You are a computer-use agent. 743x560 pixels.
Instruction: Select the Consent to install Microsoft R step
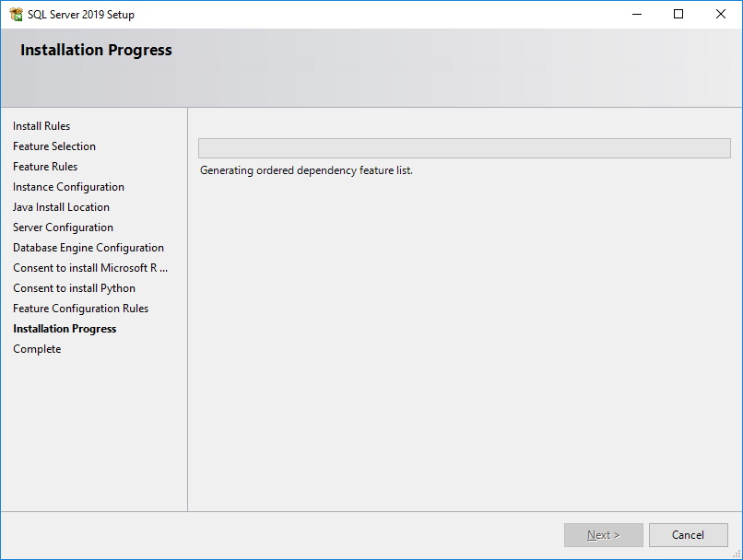(90, 268)
